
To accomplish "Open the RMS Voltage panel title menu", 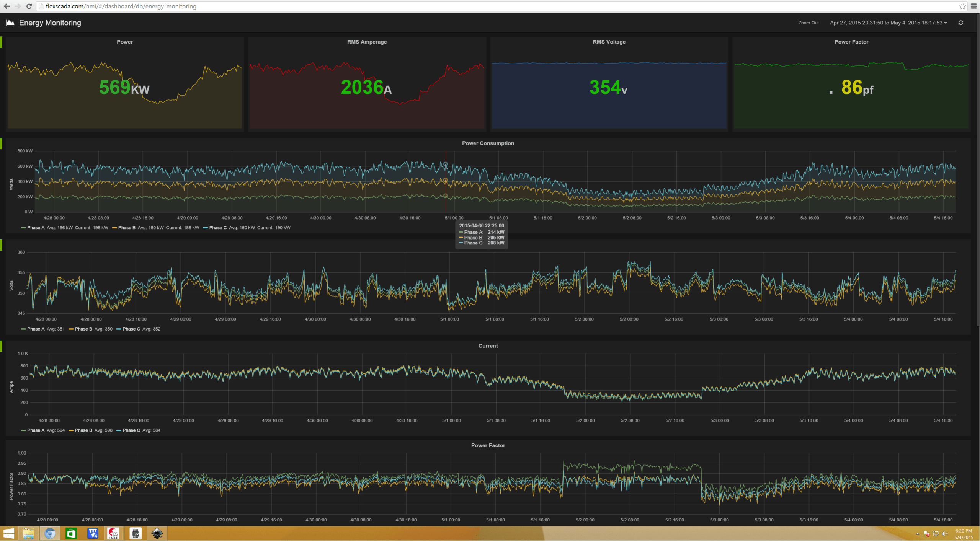I will [x=609, y=42].
